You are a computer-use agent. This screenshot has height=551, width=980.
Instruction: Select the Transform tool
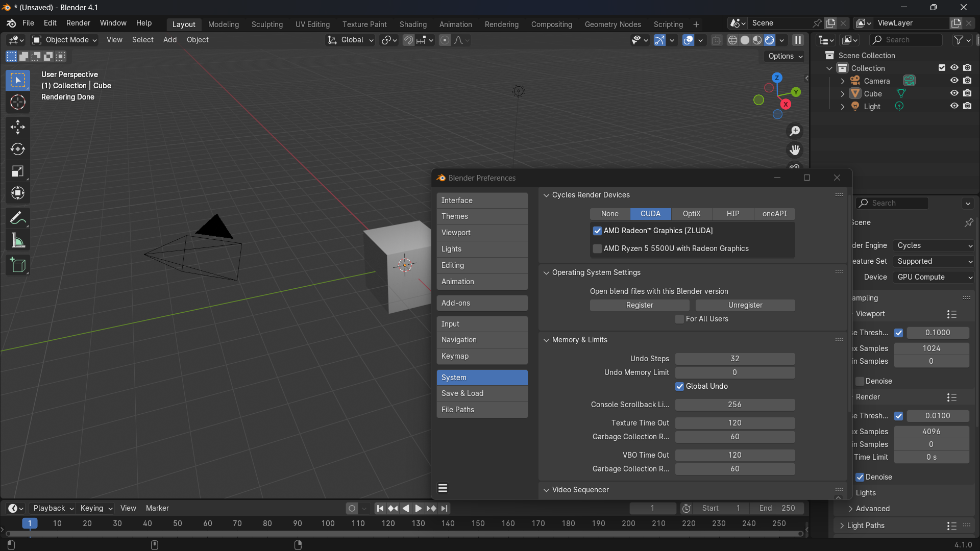pos(18,193)
